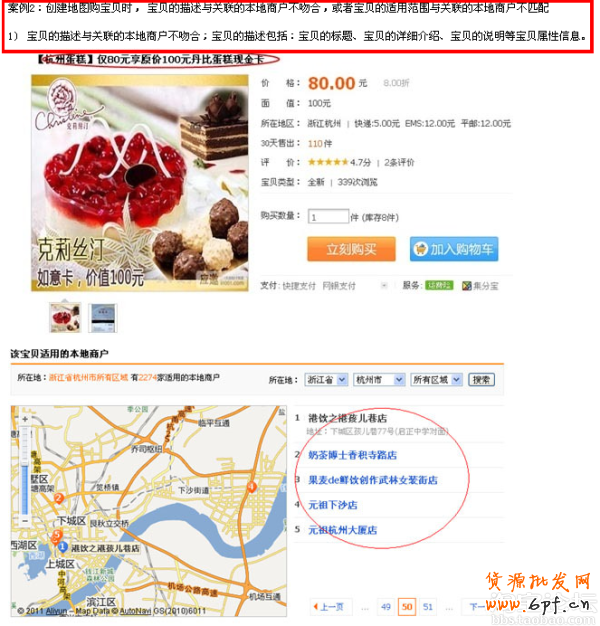Open the 浙江省 province dropdown

pos(326,380)
